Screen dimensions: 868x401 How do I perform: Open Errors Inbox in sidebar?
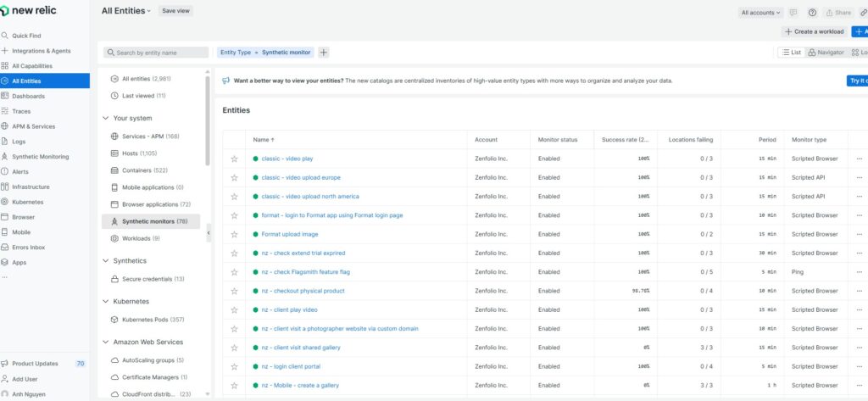pyautogui.click(x=5, y=247)
